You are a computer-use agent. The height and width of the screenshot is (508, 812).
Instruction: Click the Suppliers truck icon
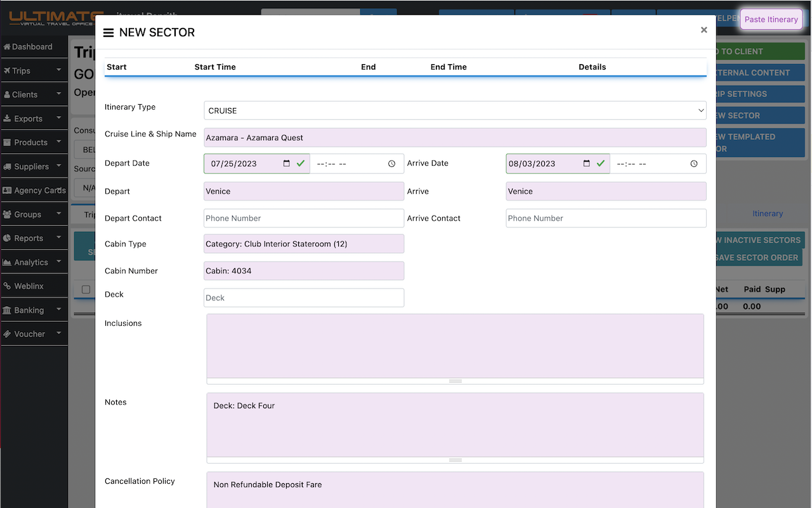pos(7,166)
